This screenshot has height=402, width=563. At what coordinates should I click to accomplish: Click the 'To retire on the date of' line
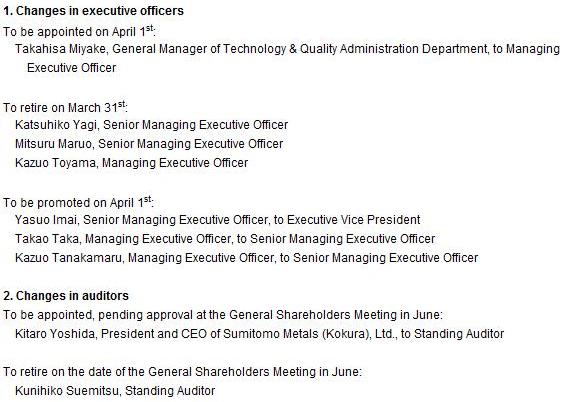pyautogui.click(x=183, y=372)
